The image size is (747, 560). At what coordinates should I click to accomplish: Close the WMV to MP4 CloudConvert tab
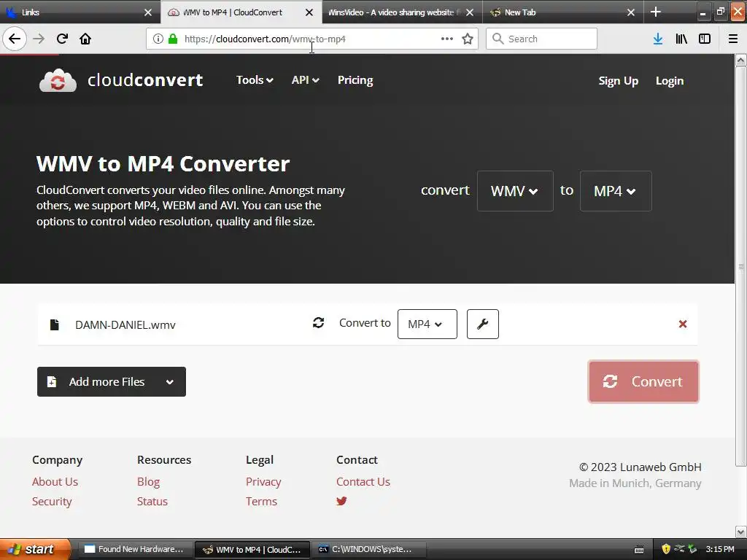309,12
